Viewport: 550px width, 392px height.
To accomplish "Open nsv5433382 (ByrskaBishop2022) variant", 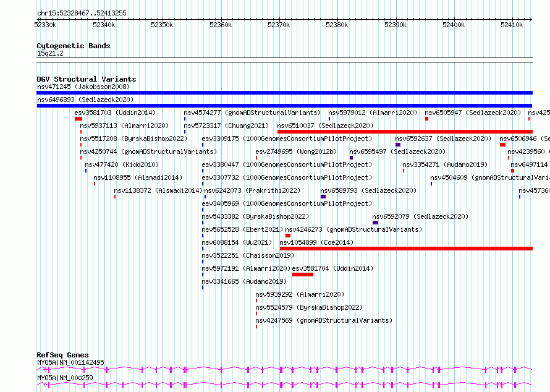I will point(255,216).
